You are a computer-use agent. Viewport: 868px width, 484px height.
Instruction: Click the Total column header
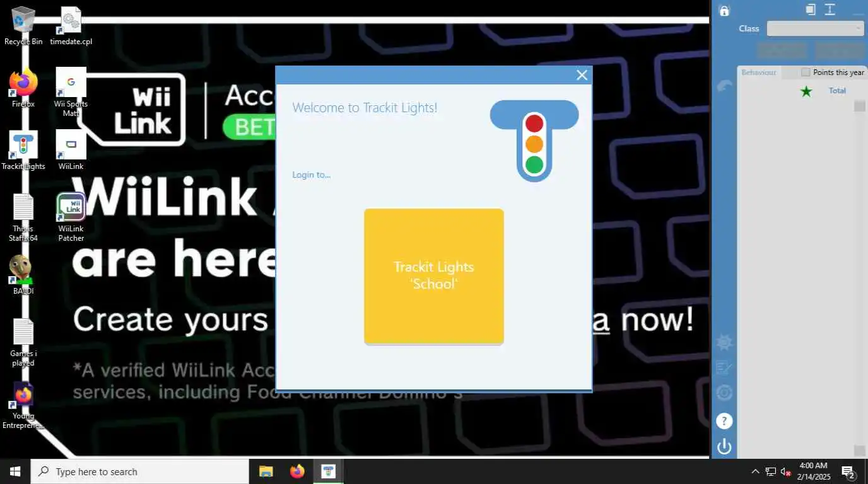[x=837, y=91]
